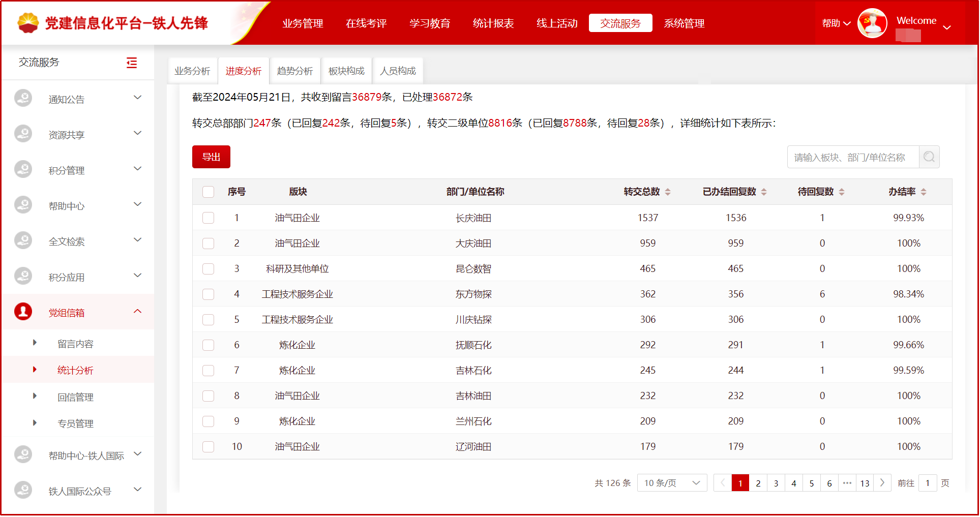Check the checkbox for 昆仑数智 row
This screenshot has width=980, height=517.
tap(209, 268)
